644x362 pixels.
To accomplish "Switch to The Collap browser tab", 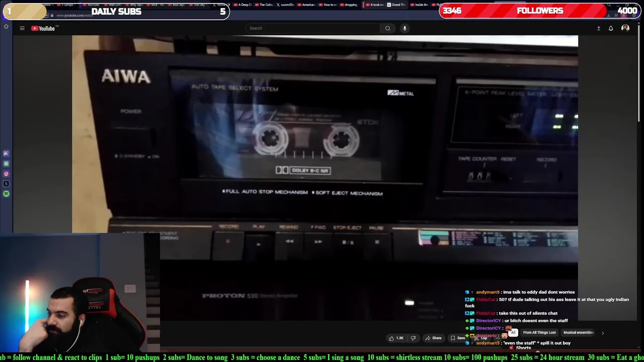I will [x=264, y=5].
